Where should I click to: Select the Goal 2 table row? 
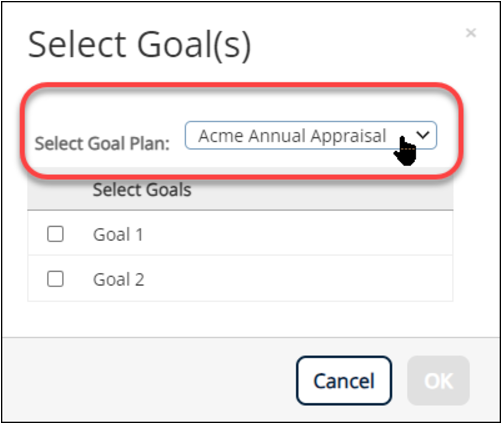240,278
